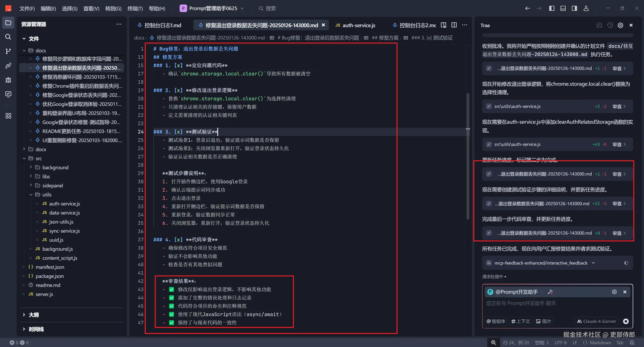Toggle the right sidebar layout icon
This screenshot has width=644, height=347.
click(574, 8)
